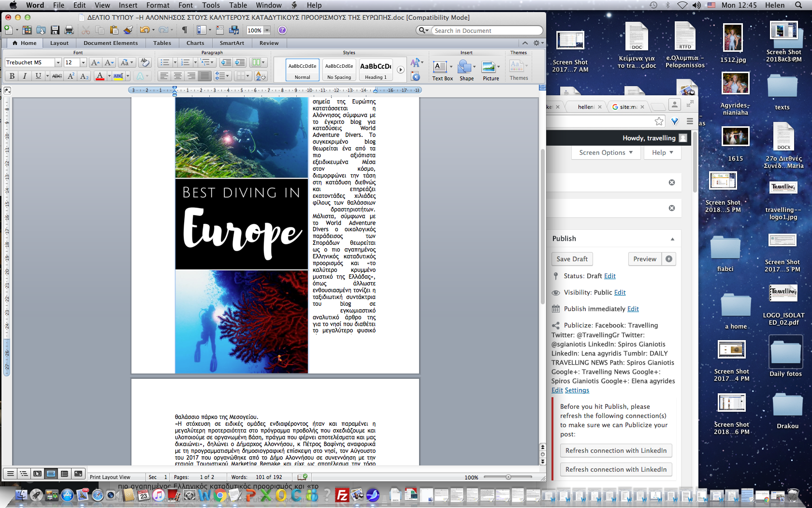812x508 pixels.
Task: Center the paragraph text
Action: [x=178, y=76]
